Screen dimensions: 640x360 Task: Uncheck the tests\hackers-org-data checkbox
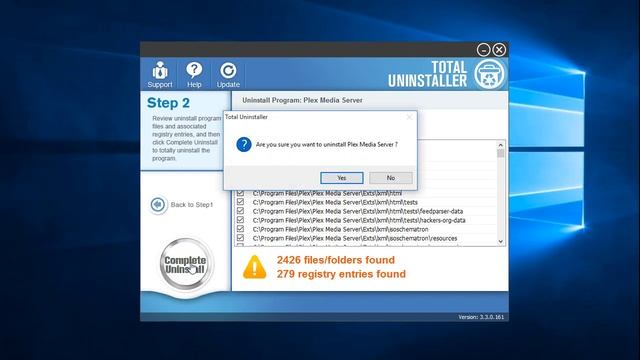click(x=240, y=220)
